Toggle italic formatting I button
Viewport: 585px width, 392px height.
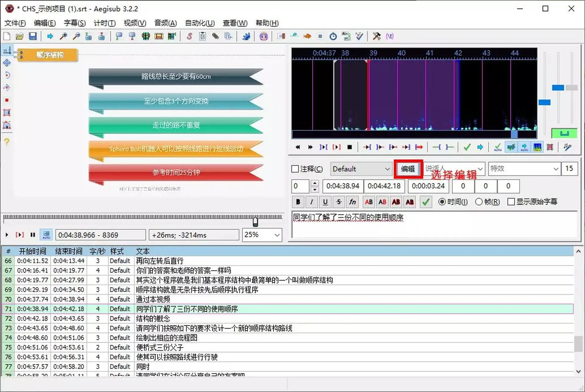(x=311, y=202)
